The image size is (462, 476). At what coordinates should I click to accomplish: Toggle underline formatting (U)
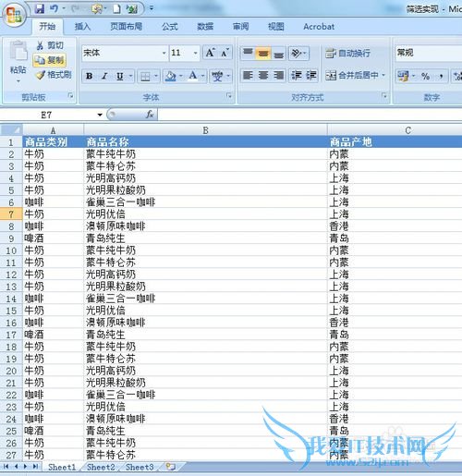click(x=119, y=76)
